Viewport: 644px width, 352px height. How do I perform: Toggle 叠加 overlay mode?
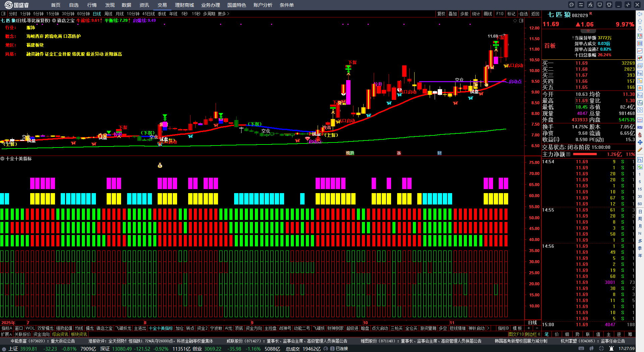pyautogui.click(x=453, y=14)
